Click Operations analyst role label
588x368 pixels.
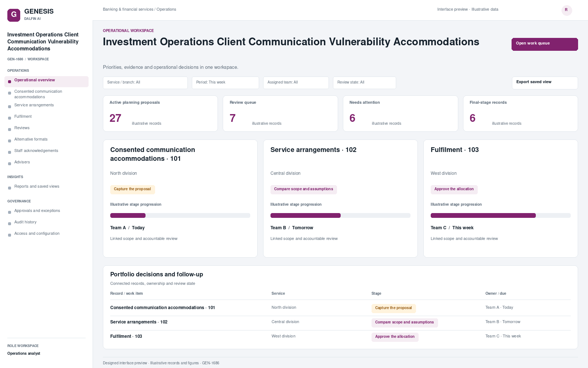click(24, 354)
